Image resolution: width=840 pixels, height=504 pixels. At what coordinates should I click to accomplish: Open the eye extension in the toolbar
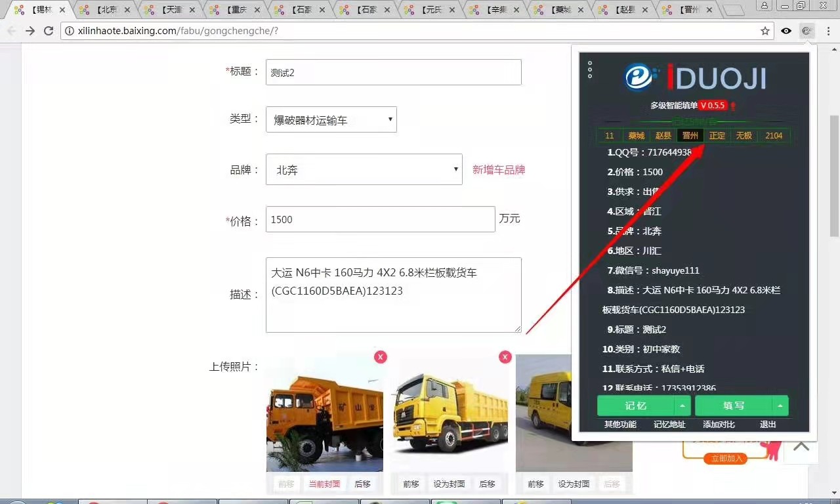pyautogui.click(x=786, y=31)
